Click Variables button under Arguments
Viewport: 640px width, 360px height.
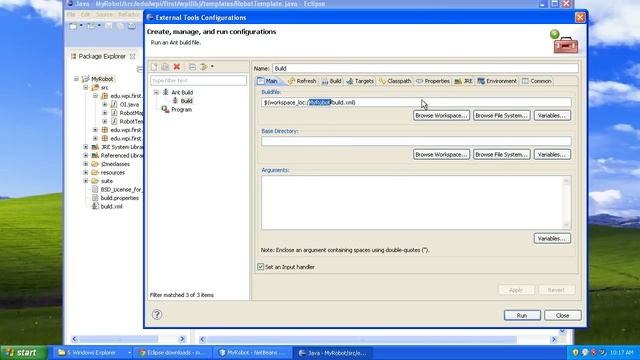click(552, 238)
